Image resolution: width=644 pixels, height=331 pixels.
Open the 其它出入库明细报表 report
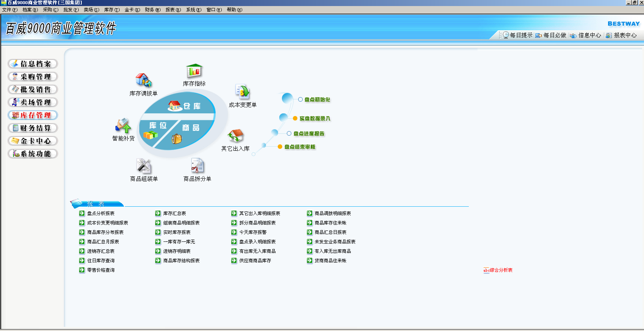(x=260, y=213)
